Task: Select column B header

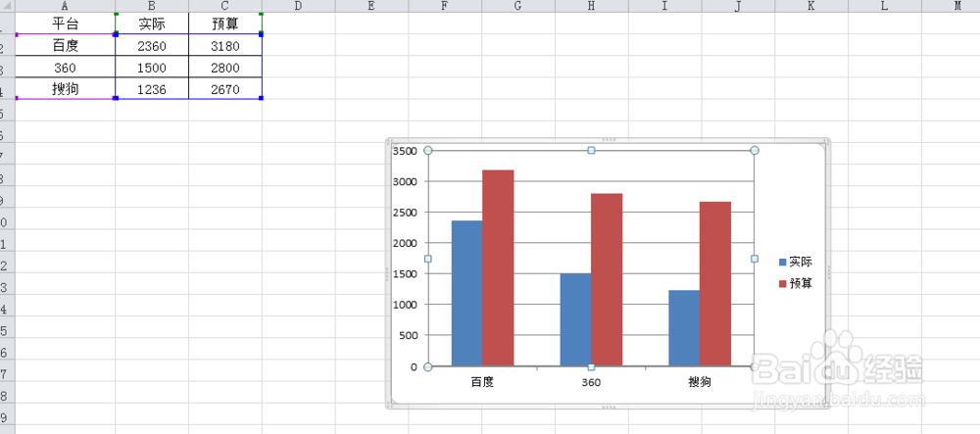Action: 152,6
